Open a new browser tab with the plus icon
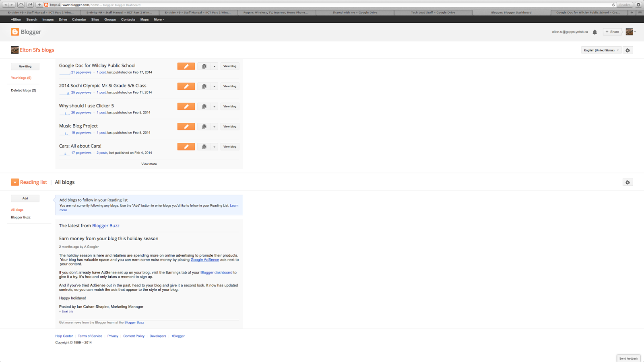Screen dimensions: 644x362 [632, 12]
